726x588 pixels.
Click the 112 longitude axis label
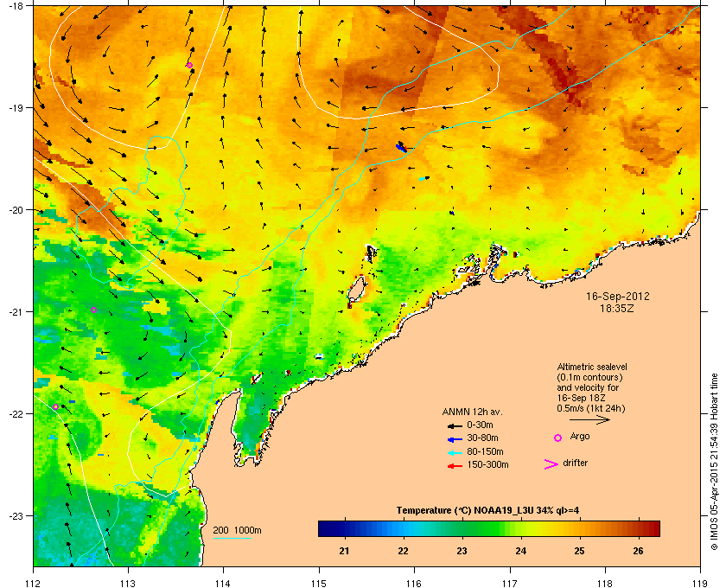pyautogui.click(x=34, y=584)
